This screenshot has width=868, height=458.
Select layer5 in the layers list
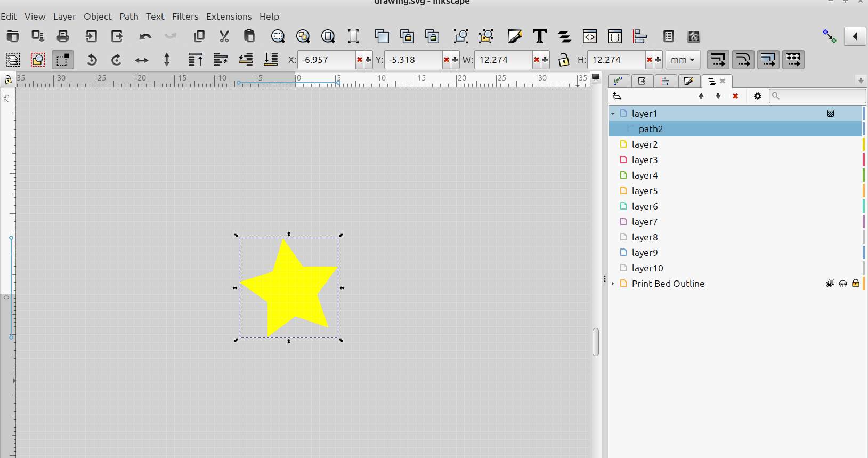pos(645,191)
